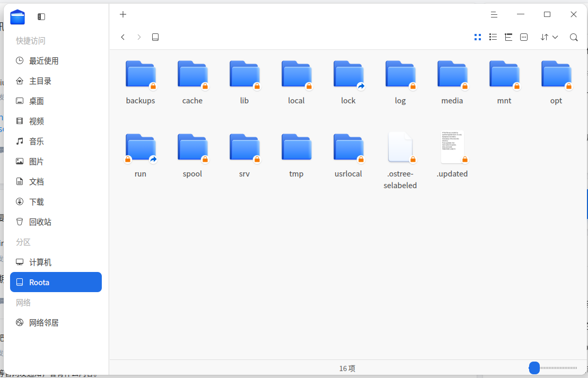Viewport: 588px width, 378px height.
Task: Go forward in navigation history
Action: [x=139, y=37]
